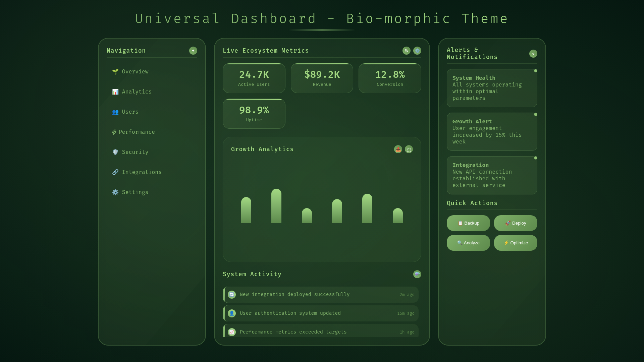Viewport: 644px width, 362px height.
Task: Click the tallest bar in Growth Analytics
Action: click(276, 206)
